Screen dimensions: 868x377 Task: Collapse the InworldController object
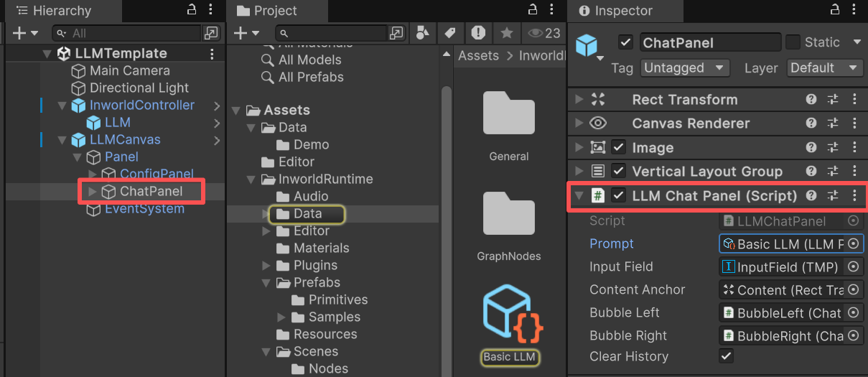(x=62, y=106)
